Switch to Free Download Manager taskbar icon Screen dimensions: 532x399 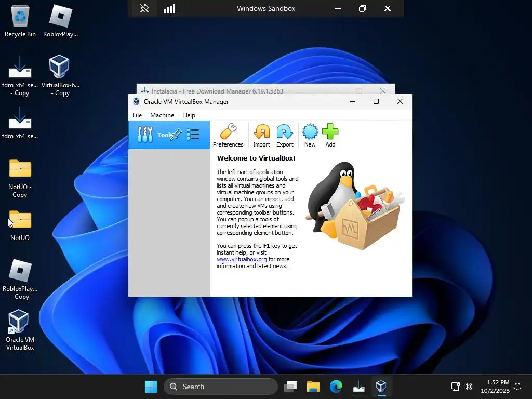tap(358, 387)
